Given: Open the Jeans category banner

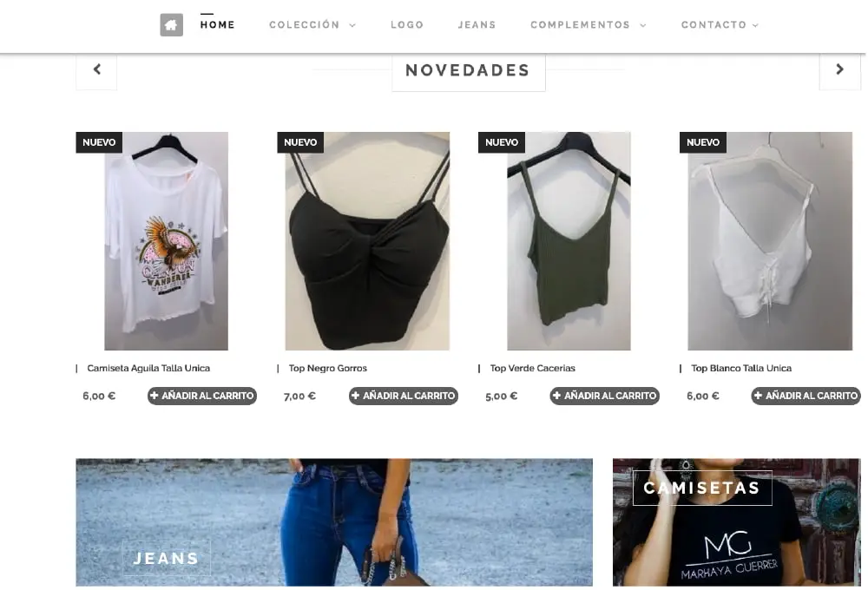Looking at the screenshot, I should (x=334, y=522).
